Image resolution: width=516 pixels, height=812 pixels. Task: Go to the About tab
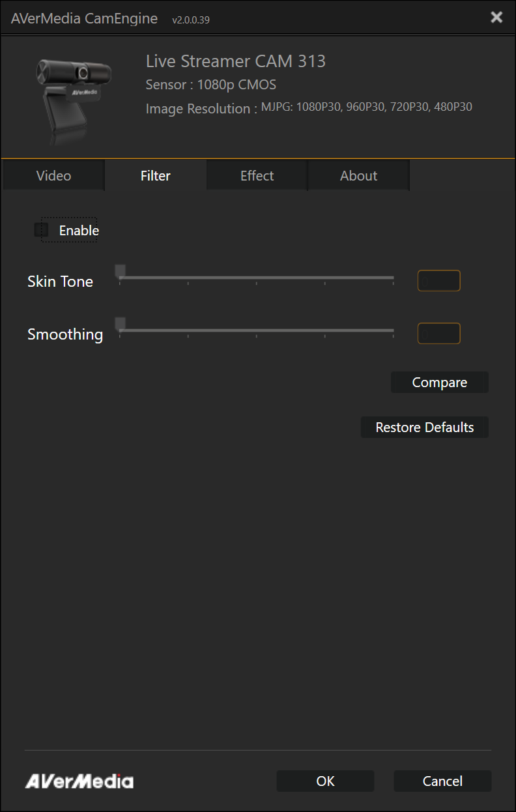[x=359, y=176]
